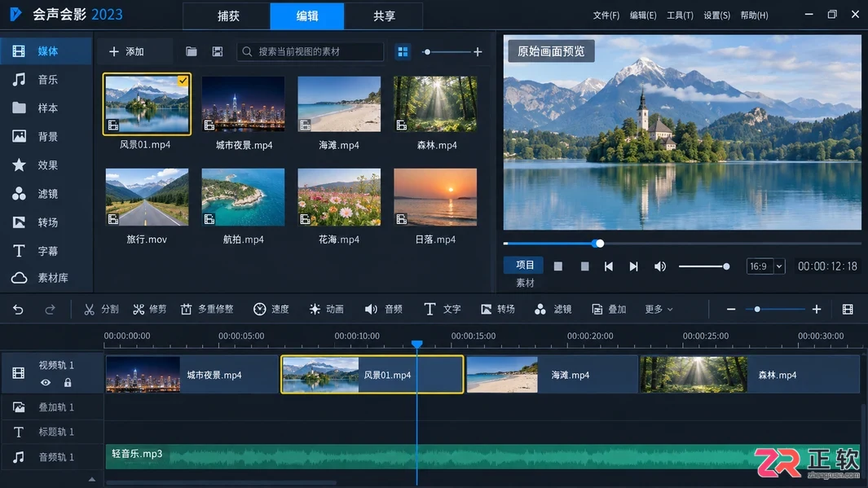Select the 城市夜景.mp4 library thumbnail
868x488 pixels.
pyautogui.click(x=243, y=104)
